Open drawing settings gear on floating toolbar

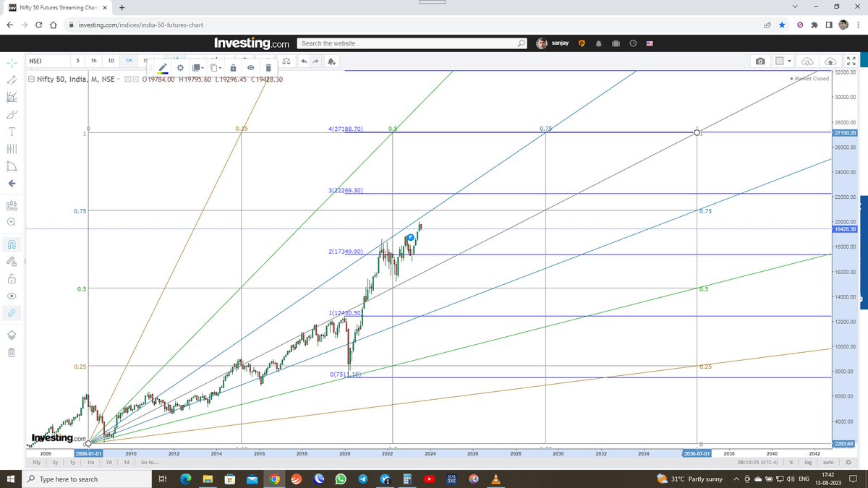pyautogui.click(x=180, y=67)
